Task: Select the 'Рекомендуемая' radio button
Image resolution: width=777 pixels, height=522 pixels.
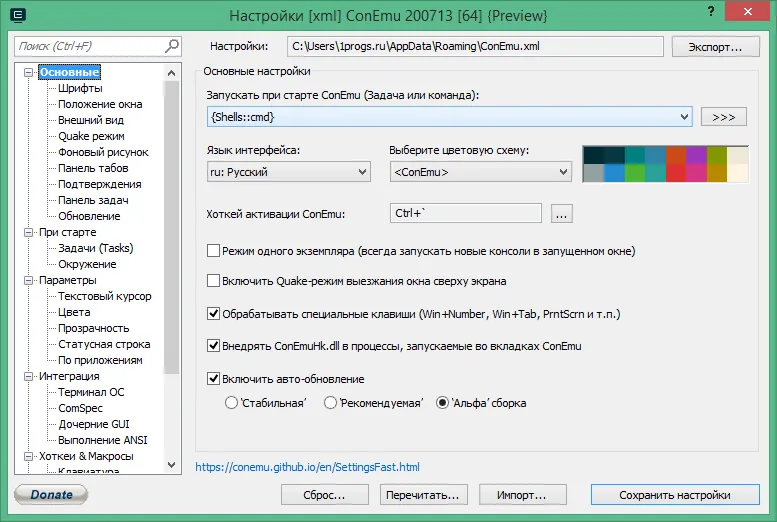Action: click(x=330, y=403)
